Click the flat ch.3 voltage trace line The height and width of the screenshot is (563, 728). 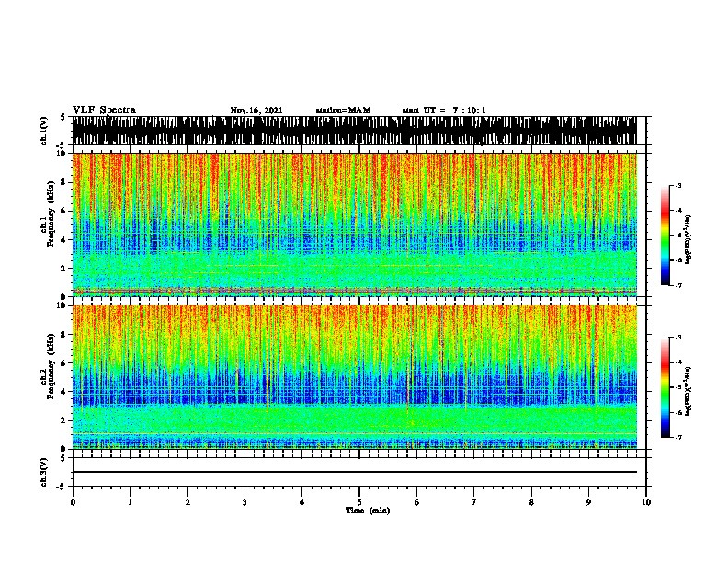click(354, 472)
